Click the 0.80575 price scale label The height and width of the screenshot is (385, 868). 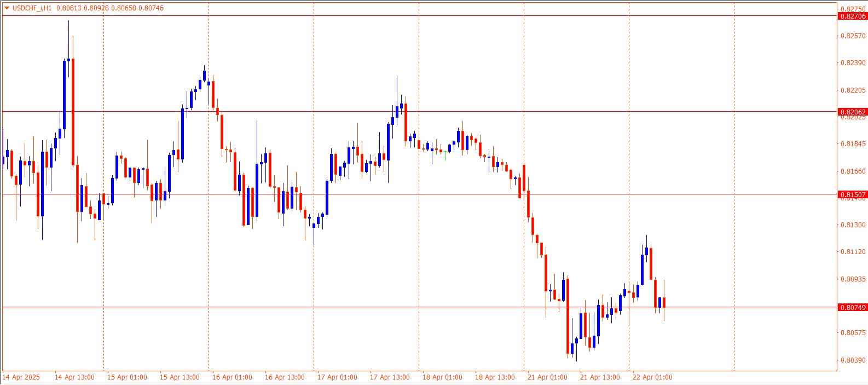point(853,333)
